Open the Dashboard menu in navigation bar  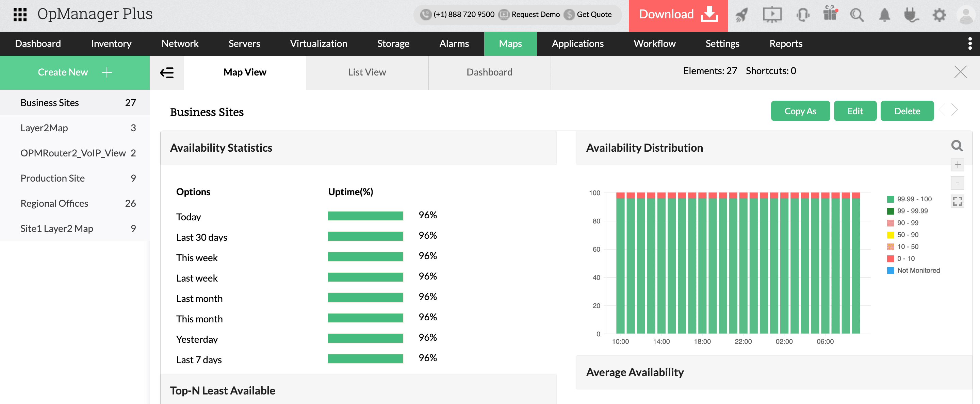point(38,44)
